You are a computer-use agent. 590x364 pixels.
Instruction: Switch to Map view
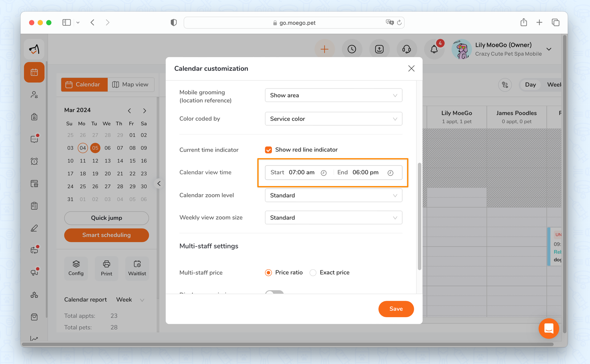pos(131,84)
